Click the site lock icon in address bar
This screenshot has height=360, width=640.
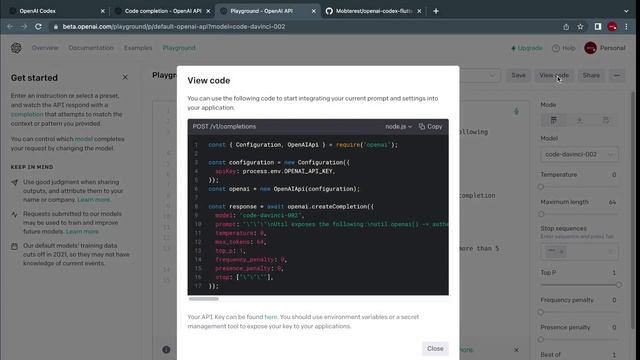coord(56,27)
